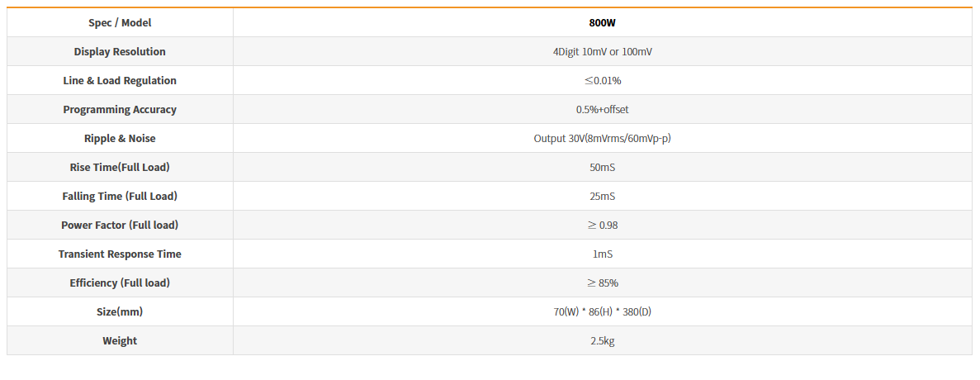
Task: Select the 50mS rise time value
Action: point(602,168)
